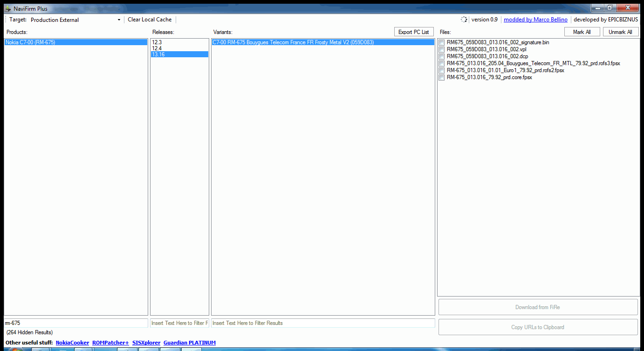Focus the products filter field containing rm-675
The height and width of the screenshot is (351, 644).
pos(76,323)
